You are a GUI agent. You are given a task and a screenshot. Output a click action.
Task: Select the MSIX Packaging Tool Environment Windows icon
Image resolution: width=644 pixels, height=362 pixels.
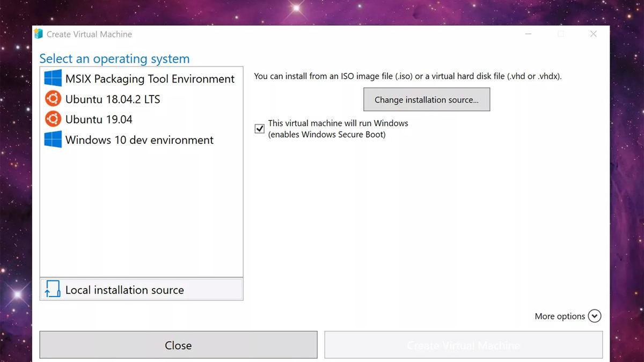pyautogui.click(x=53, y=78)
